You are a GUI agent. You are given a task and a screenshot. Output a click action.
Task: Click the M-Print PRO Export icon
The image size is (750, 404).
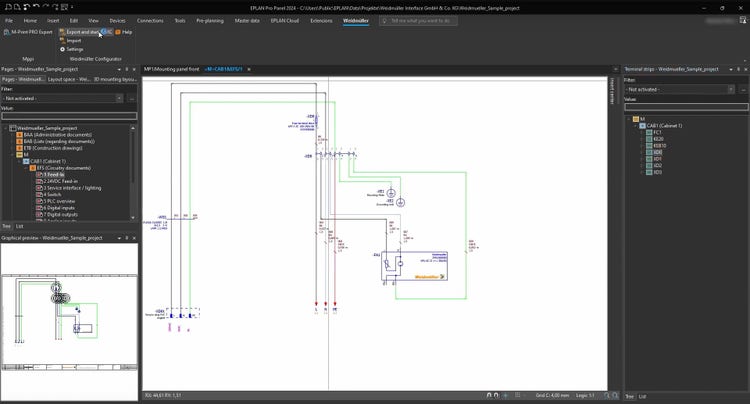click(x=5, y=32)
